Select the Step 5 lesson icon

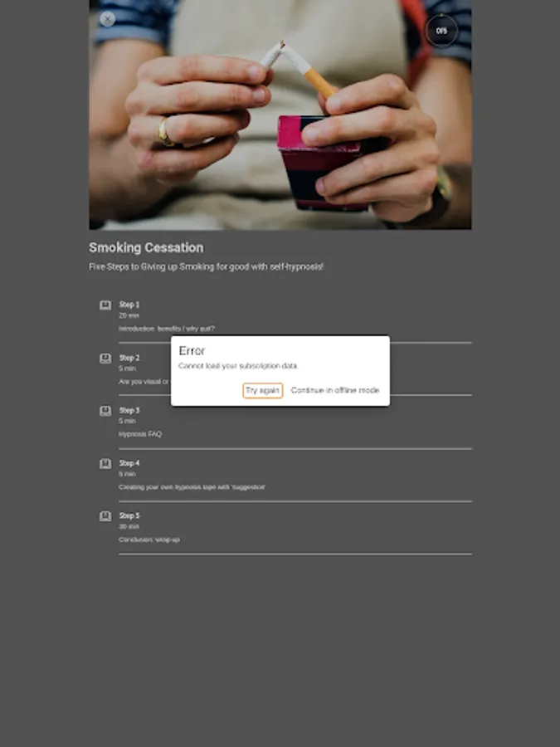point(105,516)
